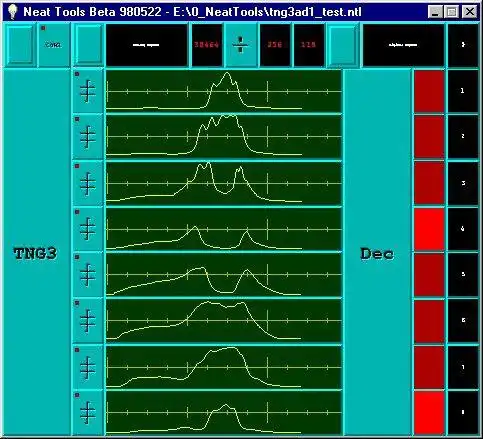Click the dark red swatch for channel 1

pos(429,91)
